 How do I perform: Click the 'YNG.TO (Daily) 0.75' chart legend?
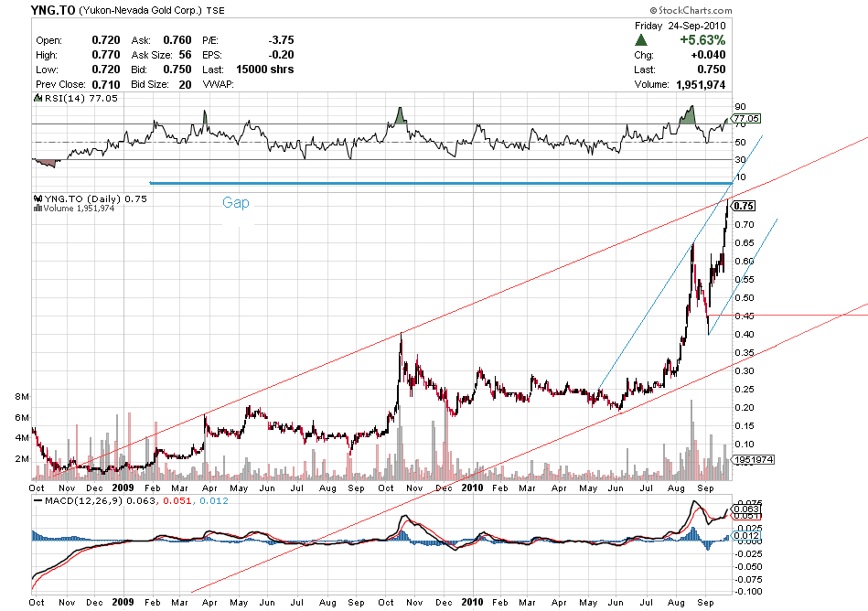pyautogui.click(x=91, y=198)
